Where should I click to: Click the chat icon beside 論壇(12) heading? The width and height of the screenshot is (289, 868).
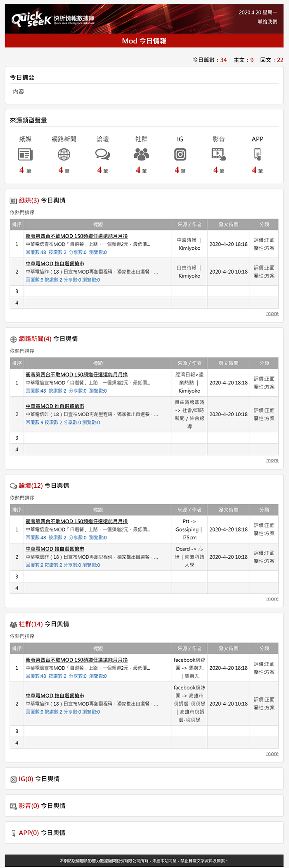click(x=13, y=486)
